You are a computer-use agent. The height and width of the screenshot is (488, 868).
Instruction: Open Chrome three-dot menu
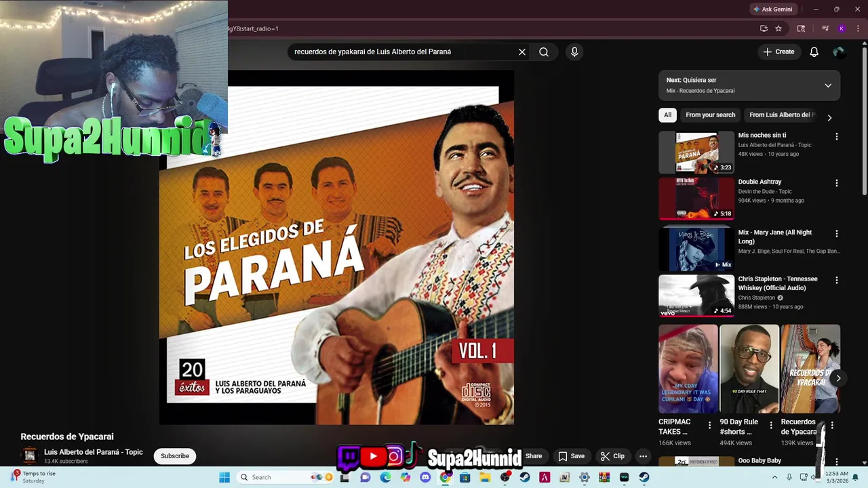click(x=858, y=28)
